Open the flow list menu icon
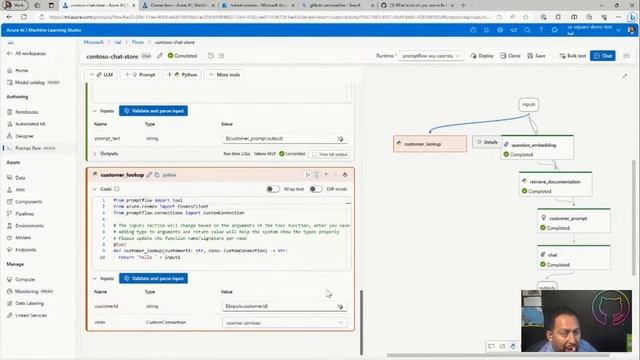 click(222, 56)
